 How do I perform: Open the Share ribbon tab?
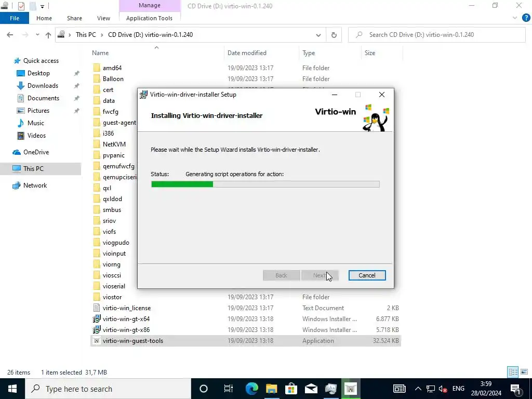pyautogui.click(x=74, y=18)
